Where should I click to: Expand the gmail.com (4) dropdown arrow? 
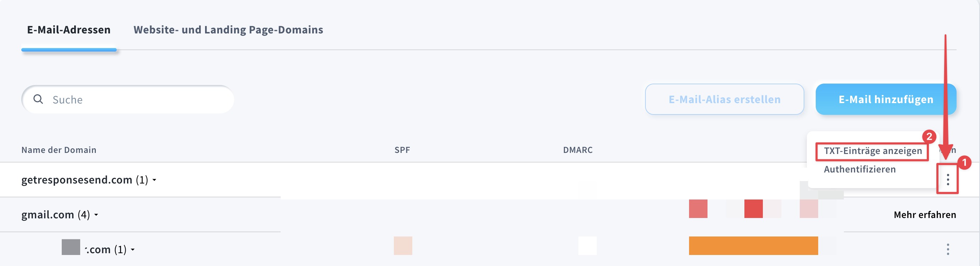click(96, 215)
